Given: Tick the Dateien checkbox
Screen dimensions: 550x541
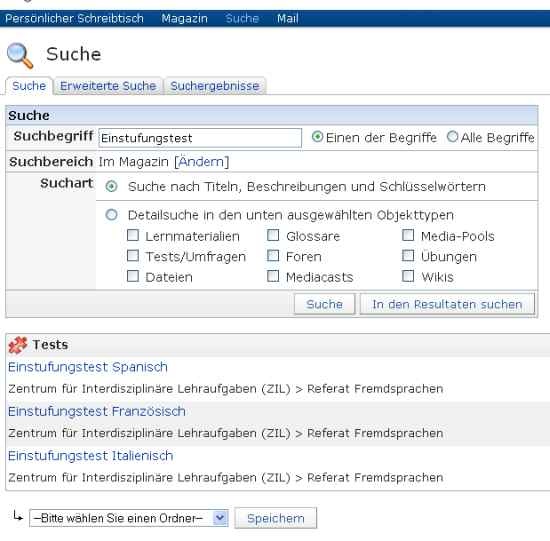Looking at the screenshot, I should [133, 276].
